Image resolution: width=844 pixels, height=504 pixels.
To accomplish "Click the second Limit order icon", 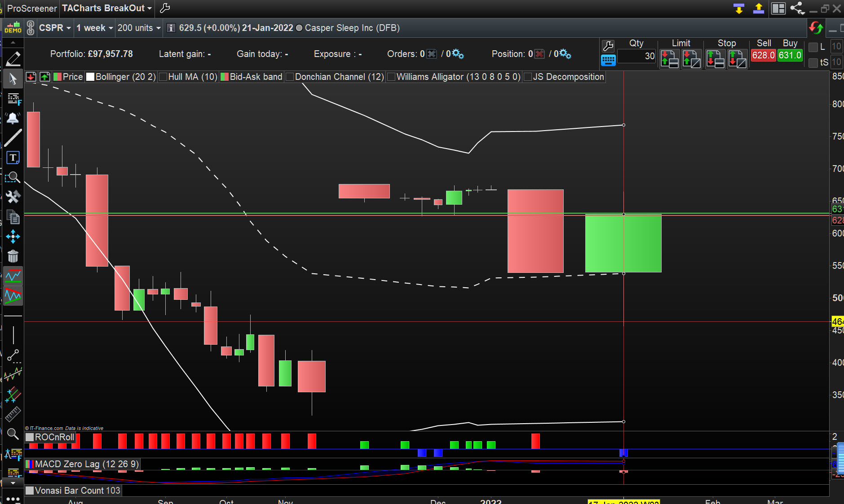I will click(692, 59).
